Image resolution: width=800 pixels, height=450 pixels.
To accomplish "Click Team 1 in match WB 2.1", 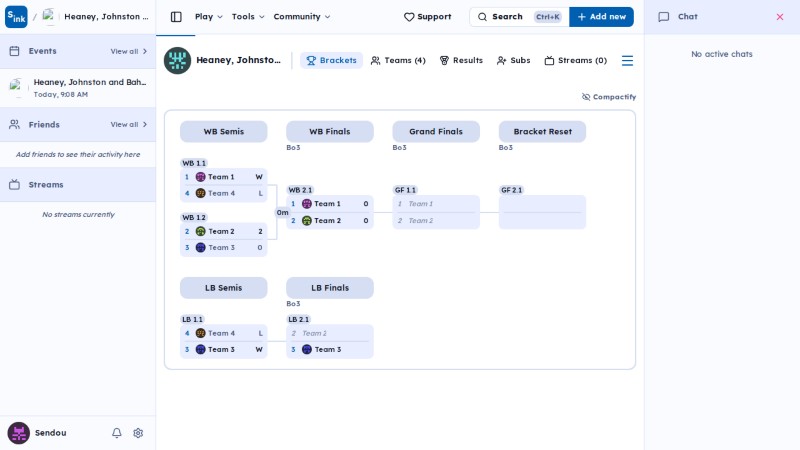I will click(x=330, y=204).
